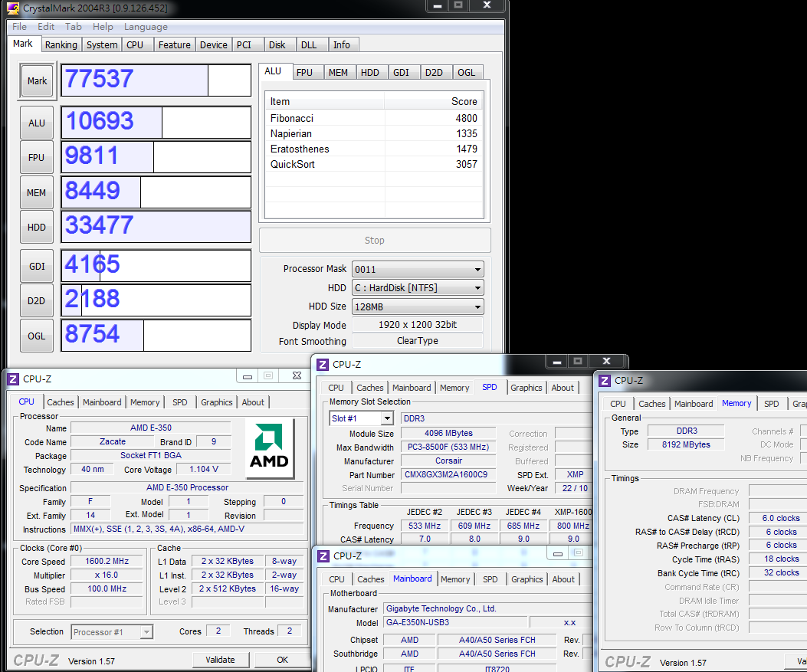Run the HDD benchmark button

click(37, 227)
